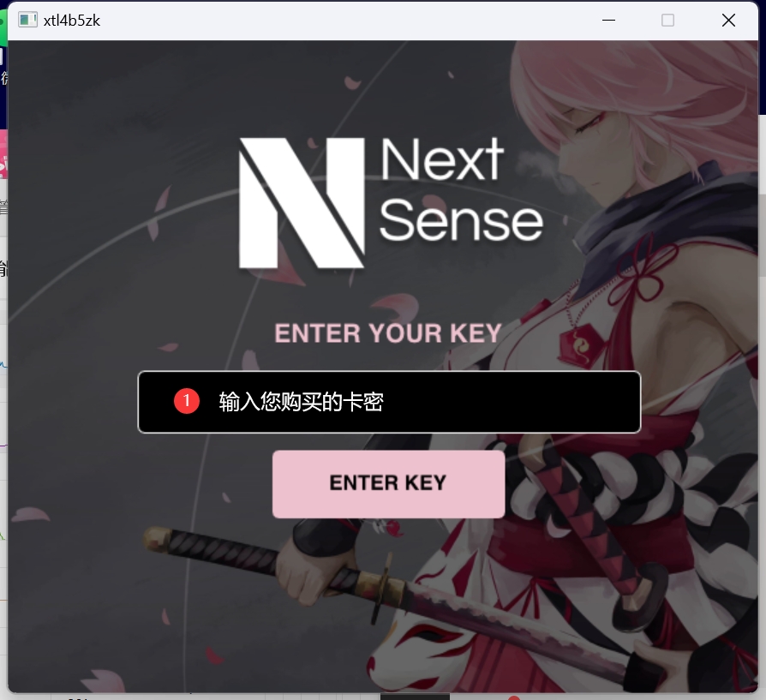Close the xtl4b5zk window
766x700 pixels.
pos(728,20)
